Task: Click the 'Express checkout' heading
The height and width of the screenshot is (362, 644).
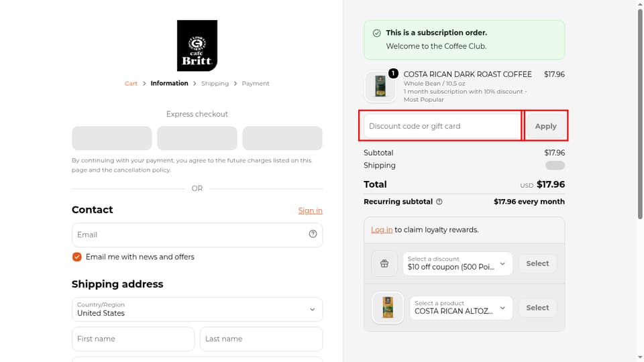Action: pyautogui.click(x=197, y=114)
